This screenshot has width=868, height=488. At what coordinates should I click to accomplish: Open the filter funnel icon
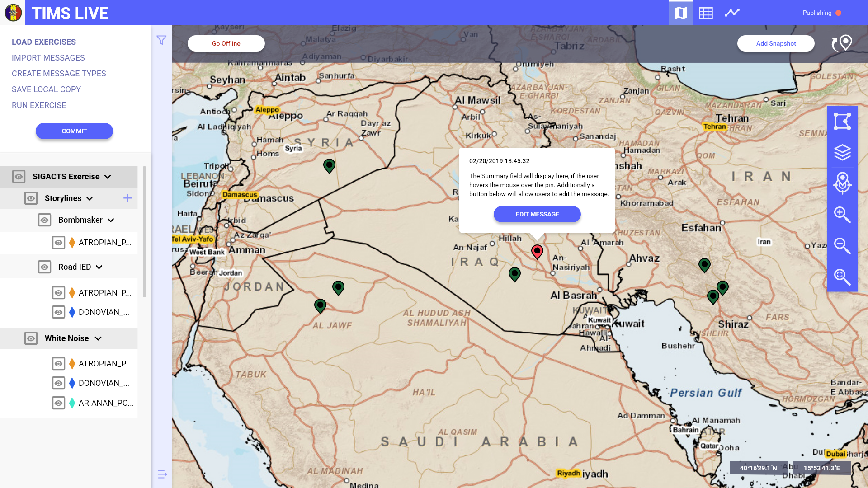(161, 40)
